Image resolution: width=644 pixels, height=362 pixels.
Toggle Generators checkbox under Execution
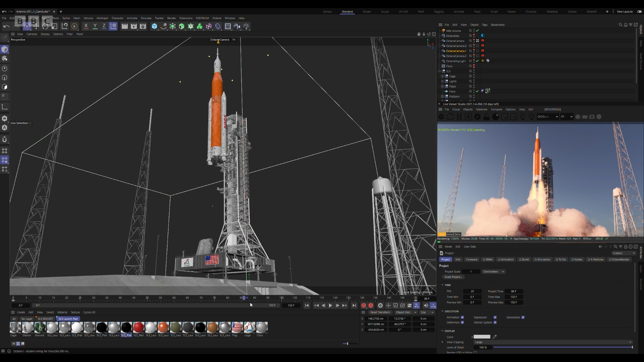tap(523, 317)
